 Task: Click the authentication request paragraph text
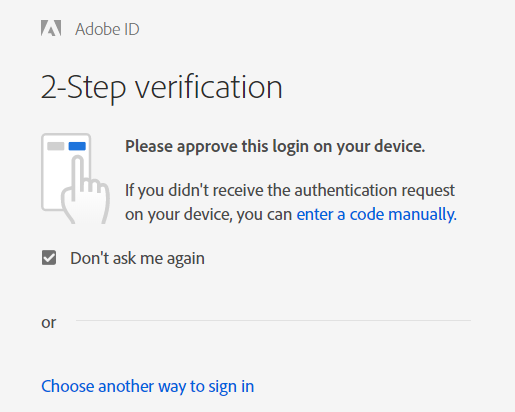(290, 202)
